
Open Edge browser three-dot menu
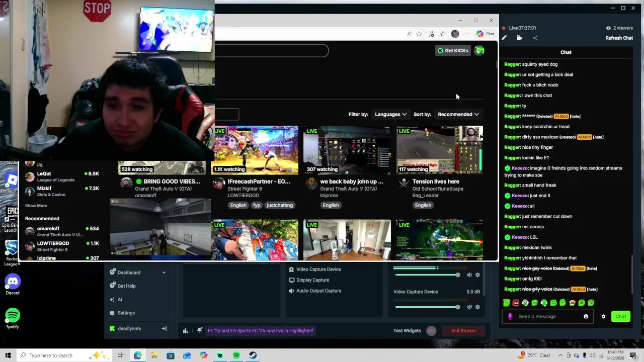click(467, 34)
